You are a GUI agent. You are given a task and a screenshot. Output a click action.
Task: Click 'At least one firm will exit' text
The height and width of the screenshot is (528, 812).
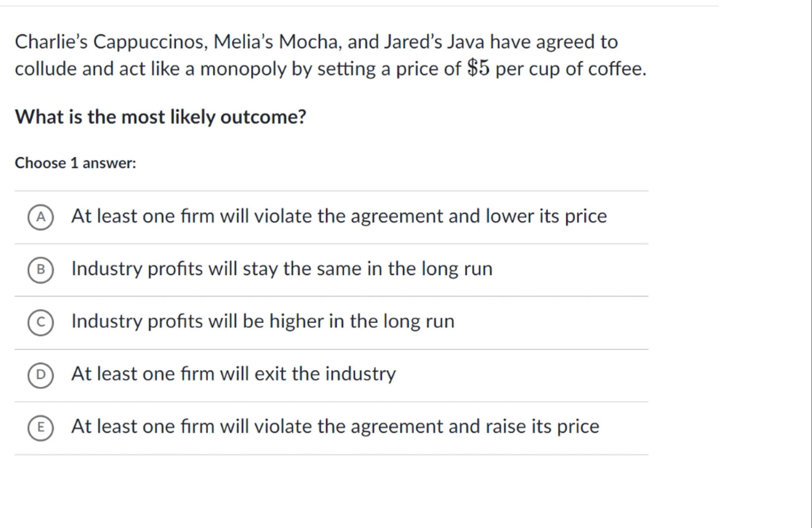point(233,374)
